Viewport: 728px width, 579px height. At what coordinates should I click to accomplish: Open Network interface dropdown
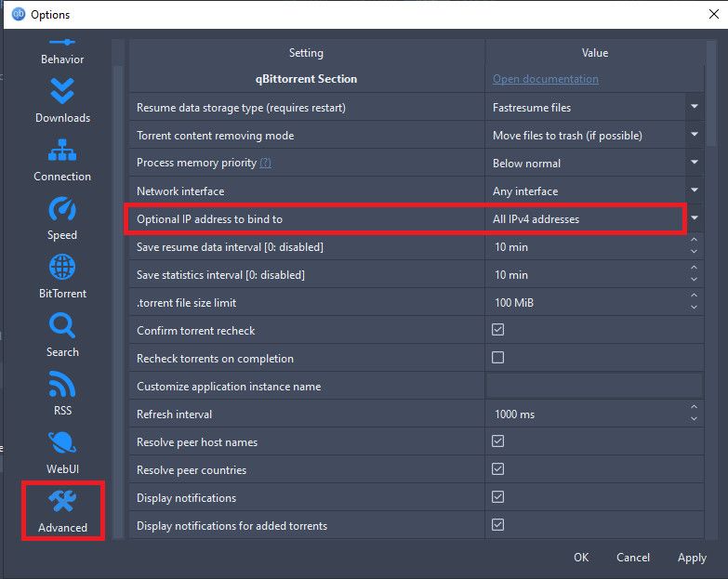click(x=695, y=191)
